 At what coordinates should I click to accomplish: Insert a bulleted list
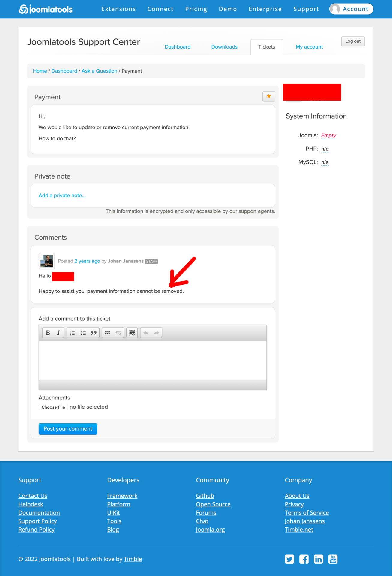pyautogui.click(x=83, y=333)
